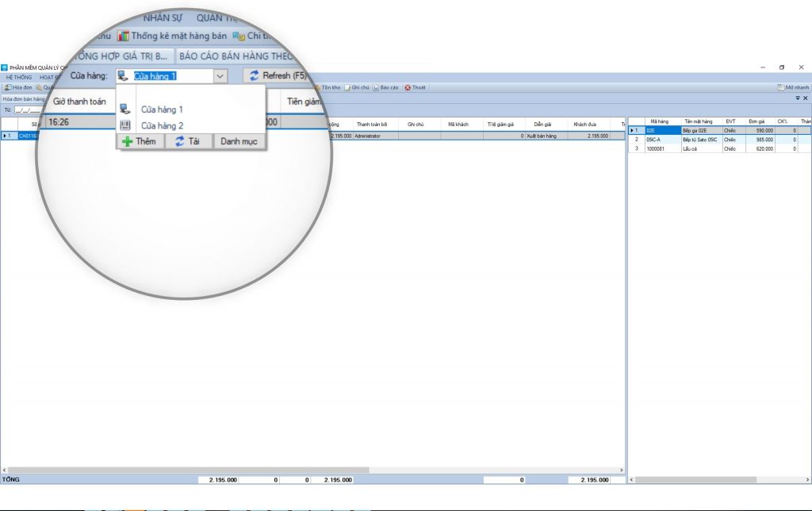Click the Tải reload button

click(188, 141)
